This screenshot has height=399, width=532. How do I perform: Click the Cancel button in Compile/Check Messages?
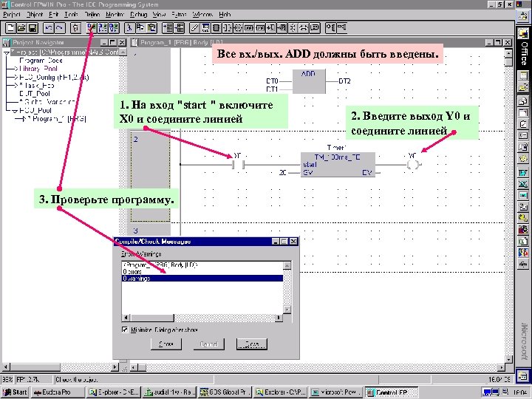[208, 344]
